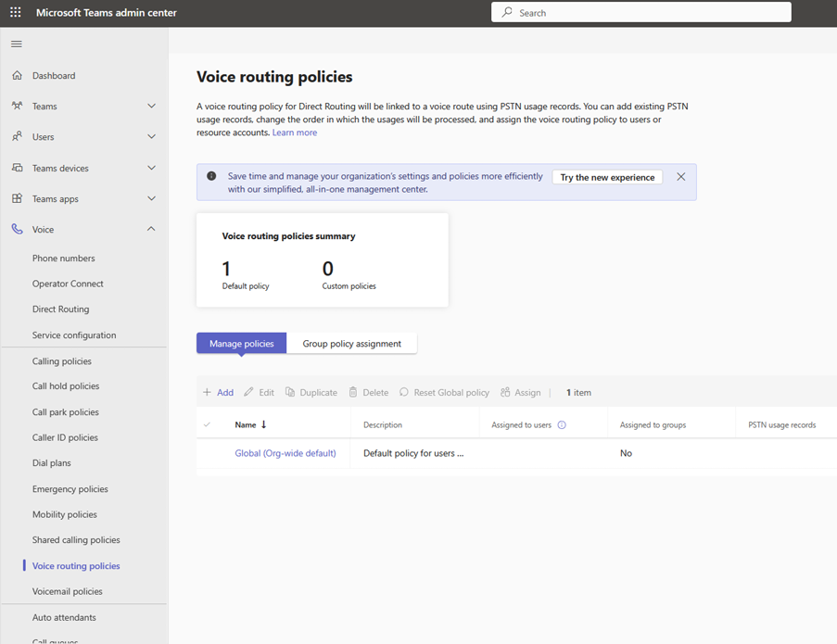837x644 pixels.
Task: Open Direct Routing page
Action: [61, 309]
